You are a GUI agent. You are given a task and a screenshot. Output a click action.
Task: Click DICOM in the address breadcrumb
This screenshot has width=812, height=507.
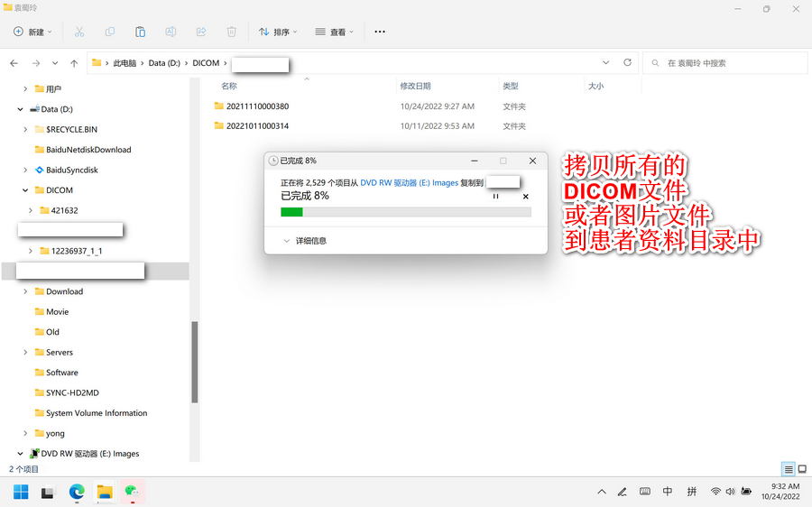pos(206,63)
